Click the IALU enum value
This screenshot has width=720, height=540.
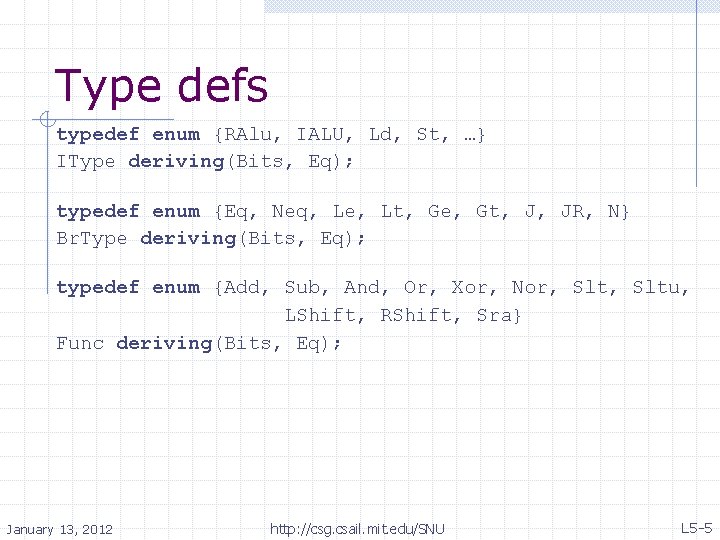pos(320,135)
